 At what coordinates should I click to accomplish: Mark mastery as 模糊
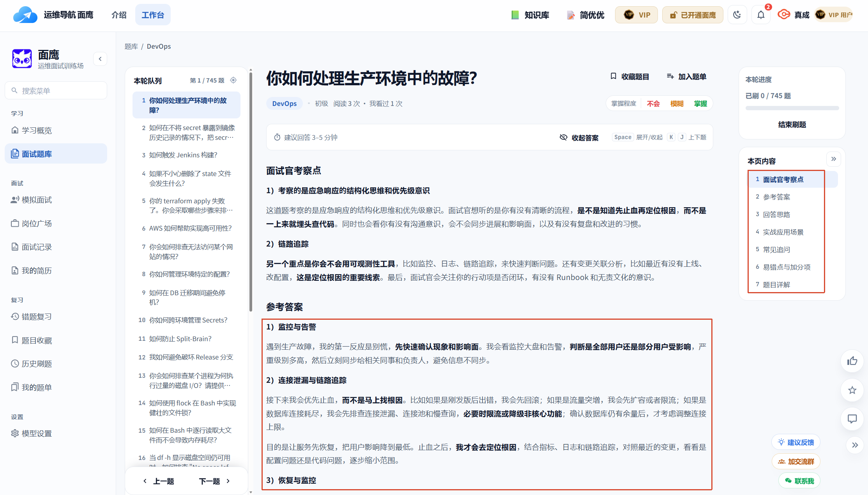click(x=677, y=104)
